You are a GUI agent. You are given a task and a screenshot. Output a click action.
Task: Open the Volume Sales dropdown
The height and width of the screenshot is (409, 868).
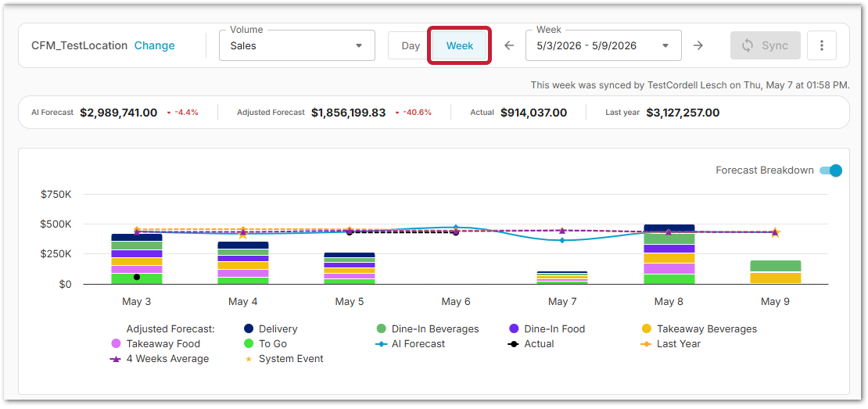tap(297, 45)
